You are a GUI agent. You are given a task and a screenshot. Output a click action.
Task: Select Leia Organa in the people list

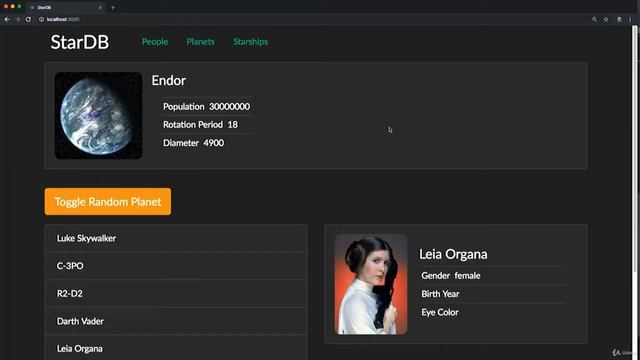tap(176, 348)
